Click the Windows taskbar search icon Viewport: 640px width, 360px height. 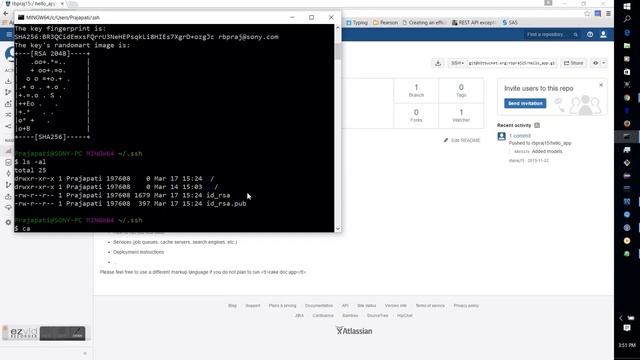627,19
